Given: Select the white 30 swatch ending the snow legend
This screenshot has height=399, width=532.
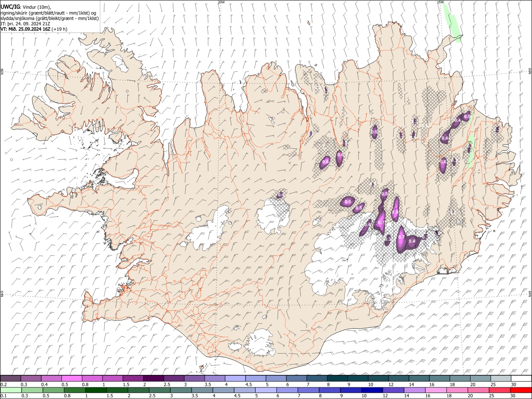Looking at the screenshot, I should click(x=522, y=378).
